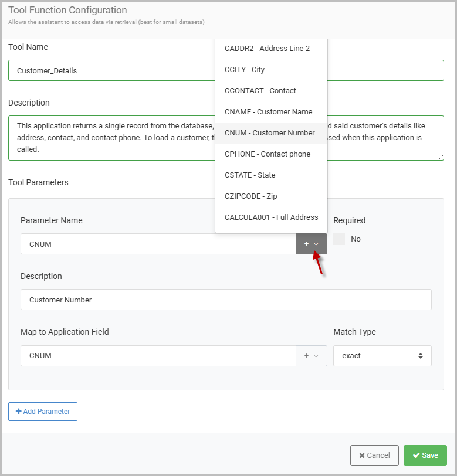The image size is (457, 476).
Task: Click the Add Parameter button
Action: click(43, 412)
